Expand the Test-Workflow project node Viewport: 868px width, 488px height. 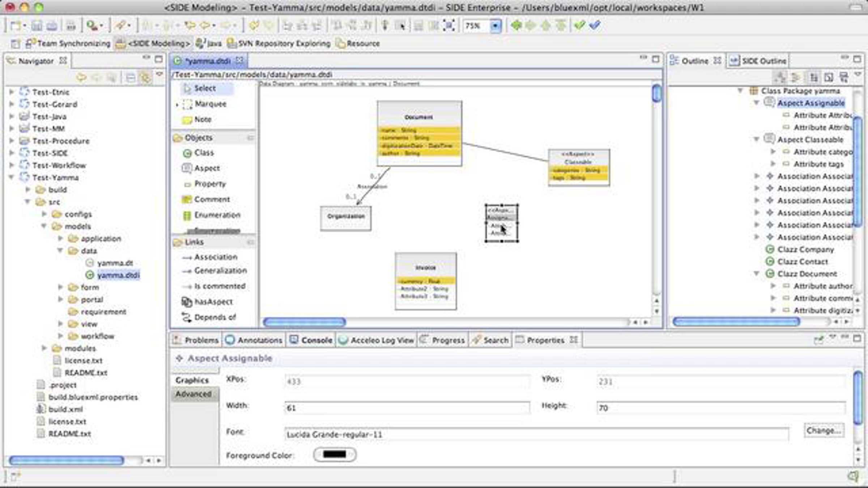(x=12, y=165)
